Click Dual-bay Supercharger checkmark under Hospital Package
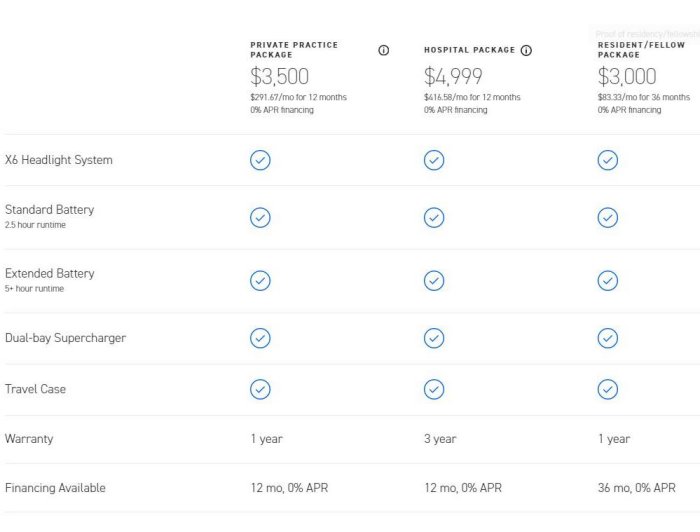This screenshot has width=700, height=532. (x=434, y=338)
